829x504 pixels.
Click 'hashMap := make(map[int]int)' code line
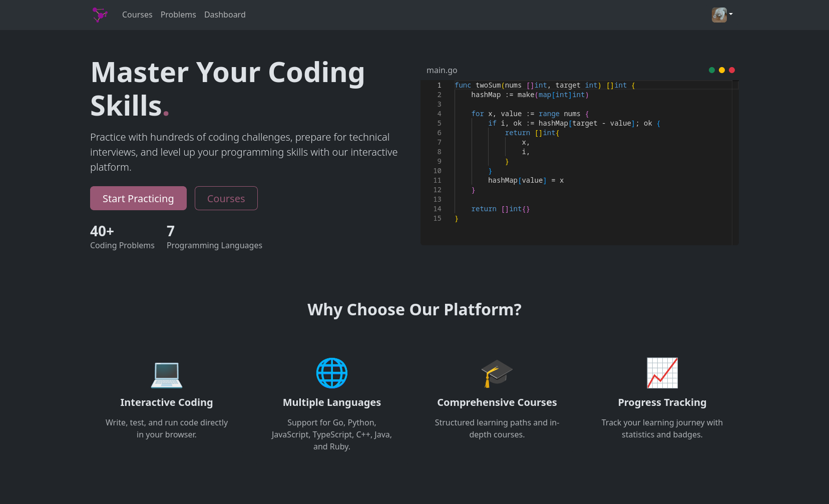point(530,95)
